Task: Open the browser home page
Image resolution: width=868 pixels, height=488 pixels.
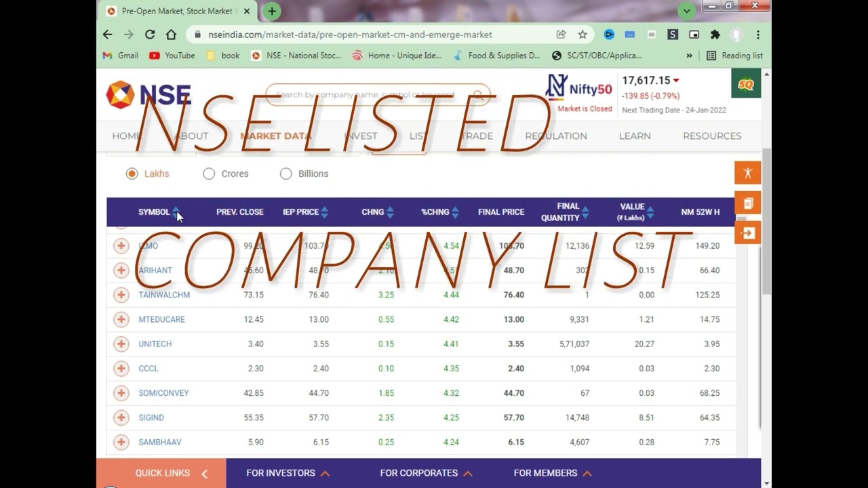Action: [x=171, y=35]
